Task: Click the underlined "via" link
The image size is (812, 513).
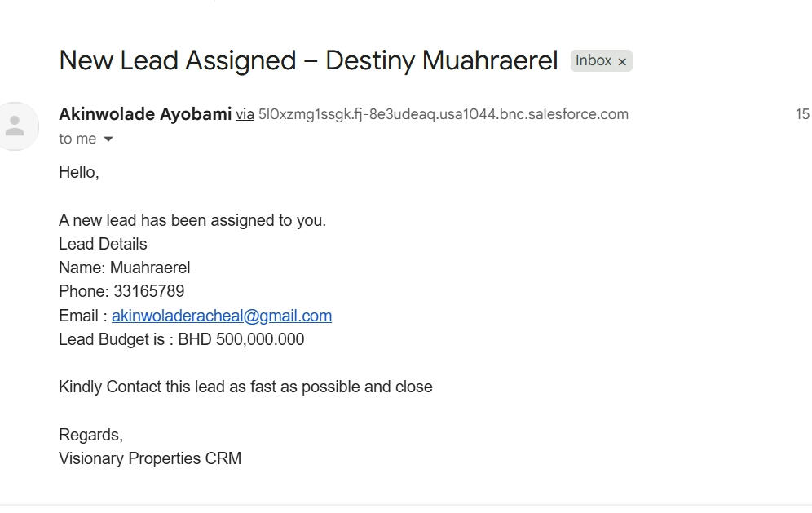Action: click(245, 115)
